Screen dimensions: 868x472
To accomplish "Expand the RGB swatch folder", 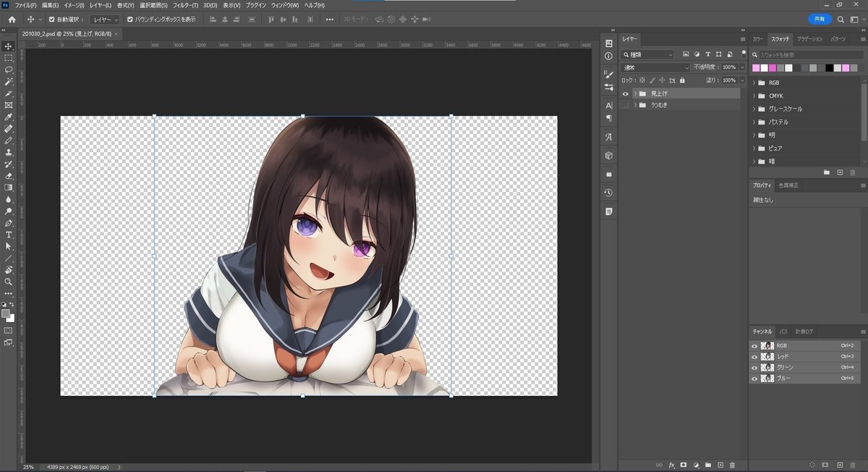I will coord(754,83).
